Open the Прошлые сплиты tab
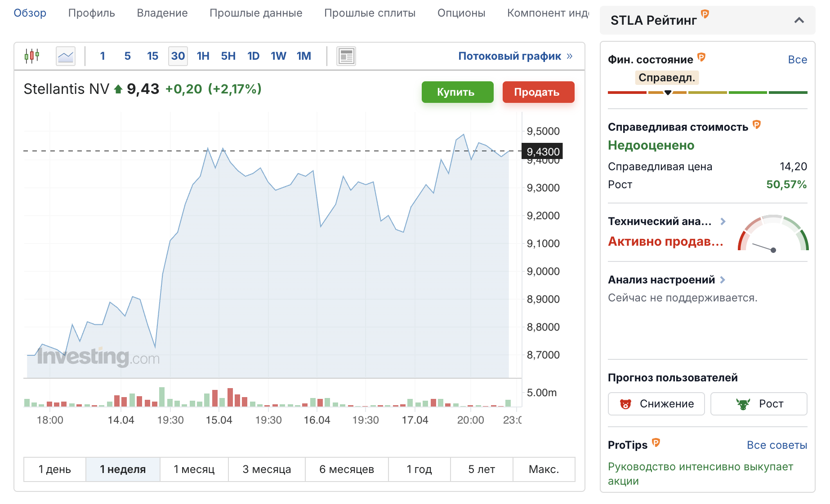This screenshot has height=504, width=830. tap(370, 13)
